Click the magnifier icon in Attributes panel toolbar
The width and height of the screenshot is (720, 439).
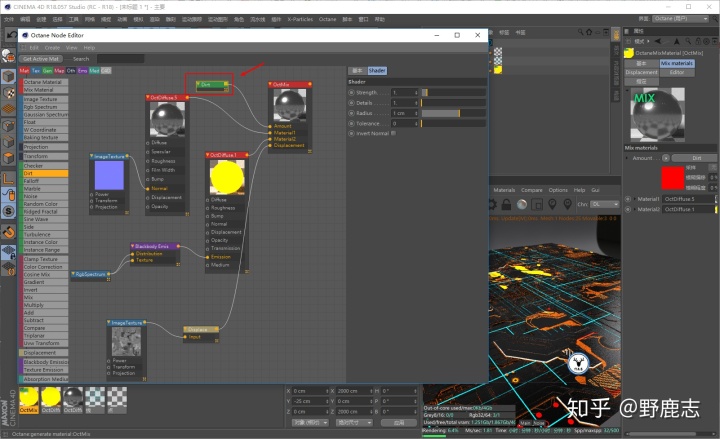(x=688, y=41)
